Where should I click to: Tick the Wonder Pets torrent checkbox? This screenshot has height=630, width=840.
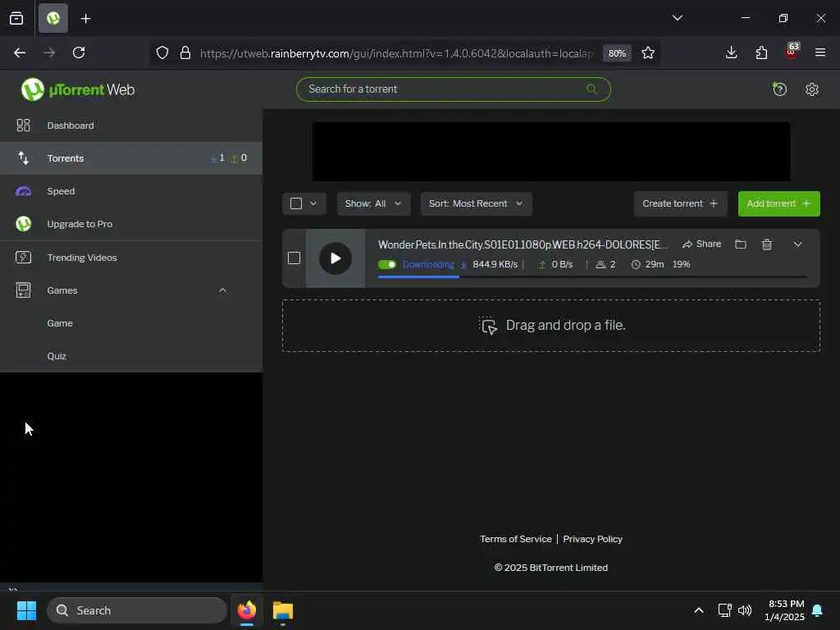294,258
